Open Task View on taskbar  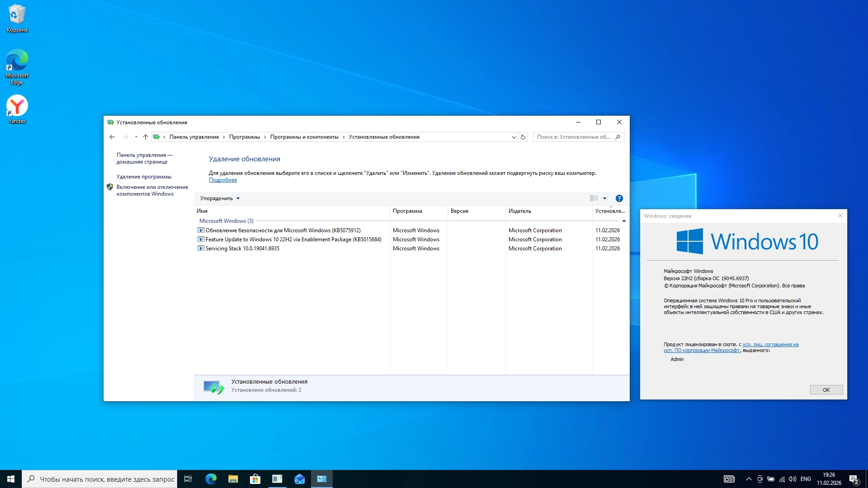click(x=188, y=479)
